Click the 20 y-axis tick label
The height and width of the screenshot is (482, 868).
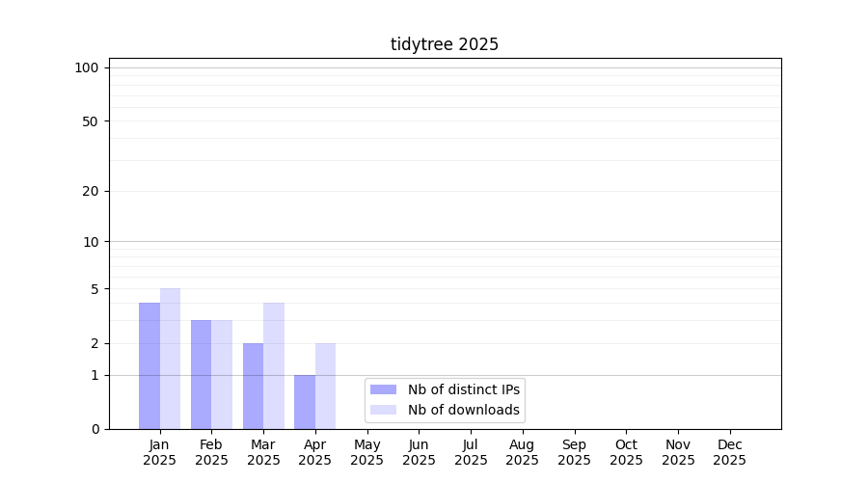coord(91,191)
